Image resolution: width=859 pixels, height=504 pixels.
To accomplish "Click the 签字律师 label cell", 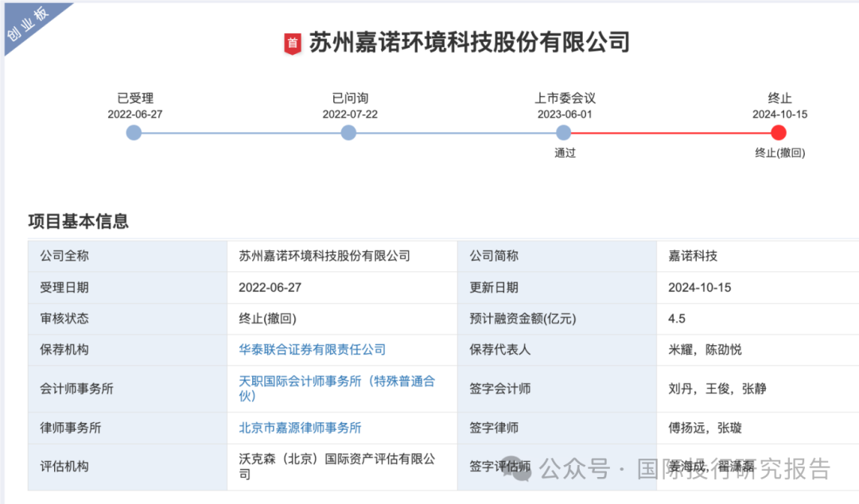I will click(x=557, y=428).
